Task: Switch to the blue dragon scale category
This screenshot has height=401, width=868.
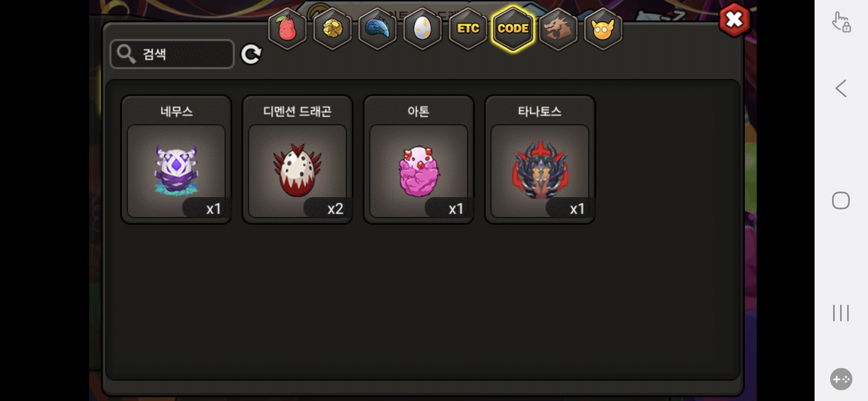Action: point(378,29)
